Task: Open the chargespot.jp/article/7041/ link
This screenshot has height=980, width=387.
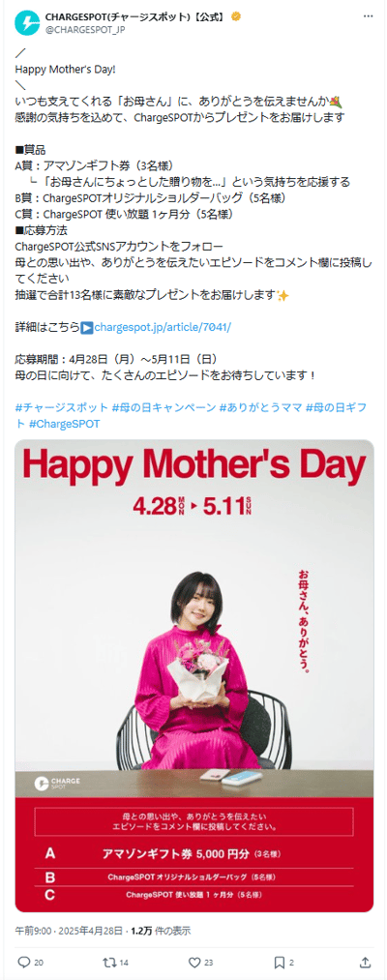Action: point(163,326)
